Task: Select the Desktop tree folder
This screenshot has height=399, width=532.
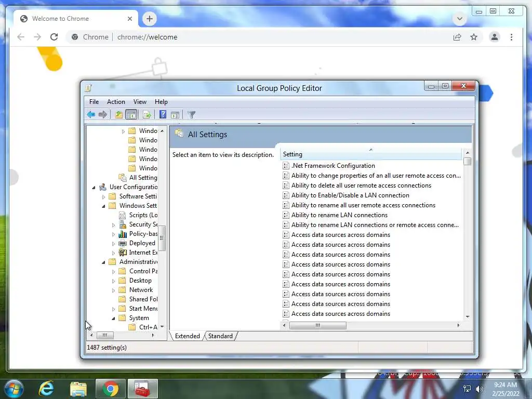Action: 140,281
